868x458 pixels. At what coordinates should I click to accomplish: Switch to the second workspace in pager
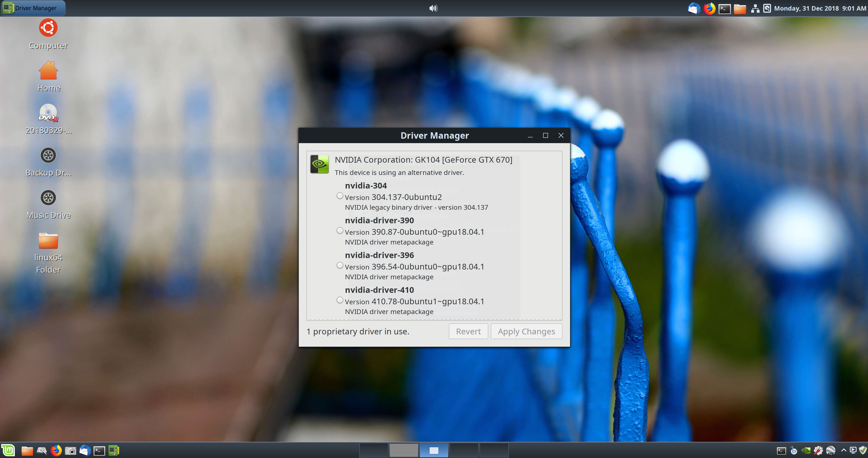(x=404, y=451)
